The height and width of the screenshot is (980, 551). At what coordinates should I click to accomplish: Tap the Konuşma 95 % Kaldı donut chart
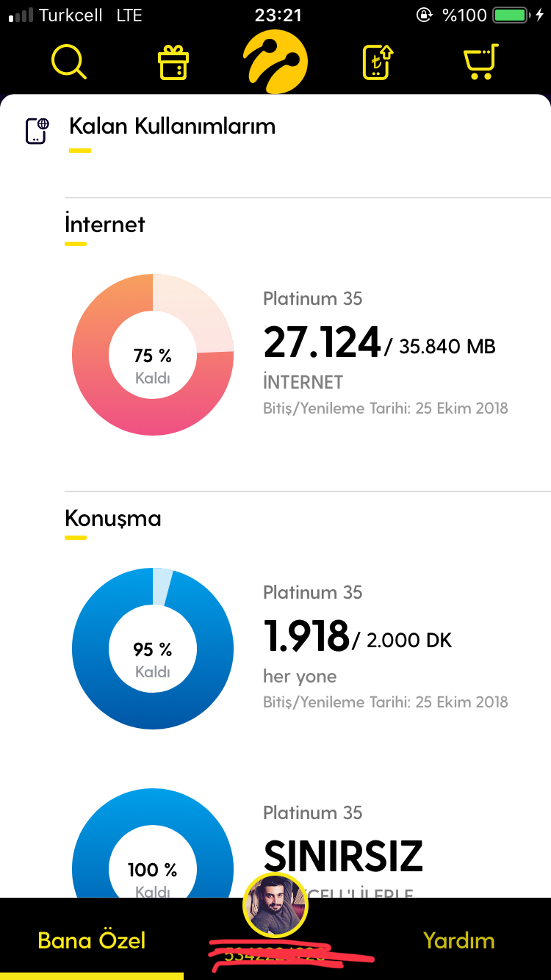tap(153, 649)
